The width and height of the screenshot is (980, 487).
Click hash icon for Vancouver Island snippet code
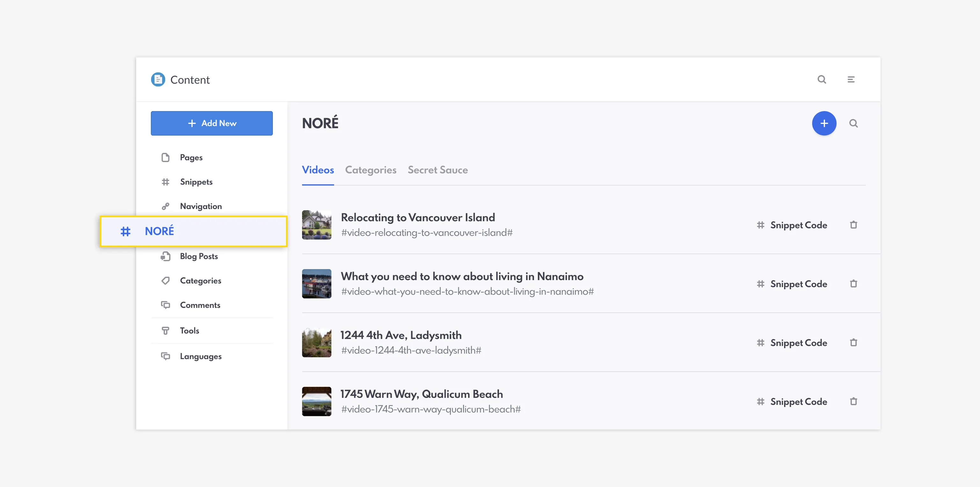tap(760, 225)
